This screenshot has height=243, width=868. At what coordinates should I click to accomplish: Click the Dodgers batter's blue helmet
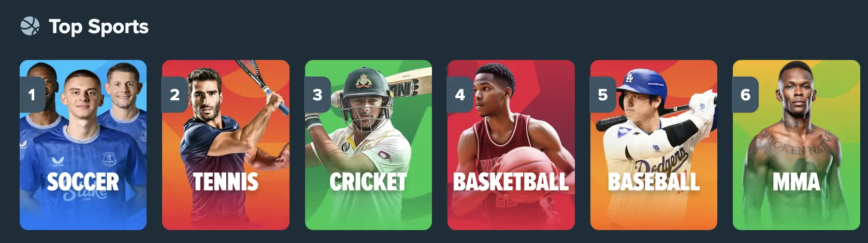[x=645, y=83]
